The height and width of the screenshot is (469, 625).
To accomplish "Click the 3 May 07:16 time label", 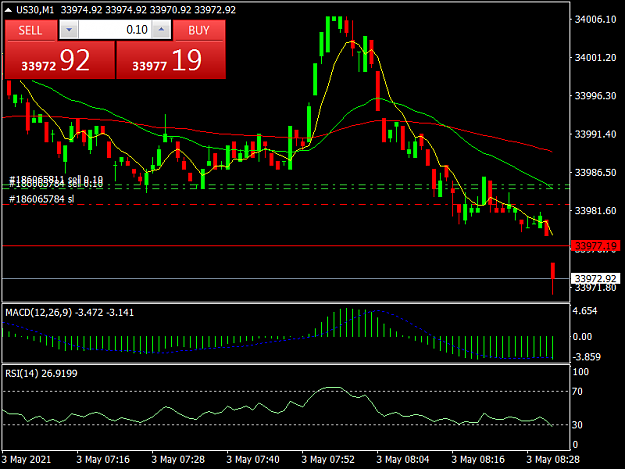I will point(103,459).
